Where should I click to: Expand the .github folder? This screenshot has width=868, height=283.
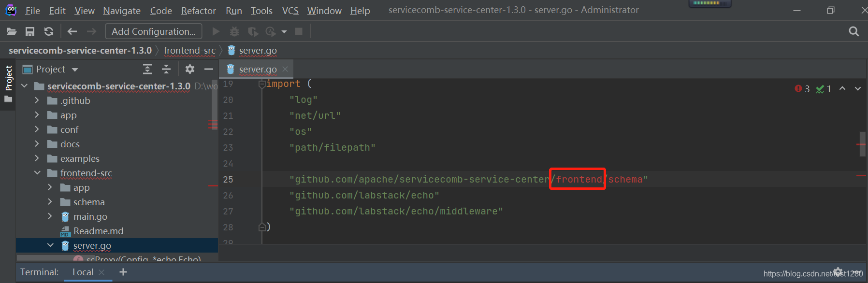tap(37, 100)
